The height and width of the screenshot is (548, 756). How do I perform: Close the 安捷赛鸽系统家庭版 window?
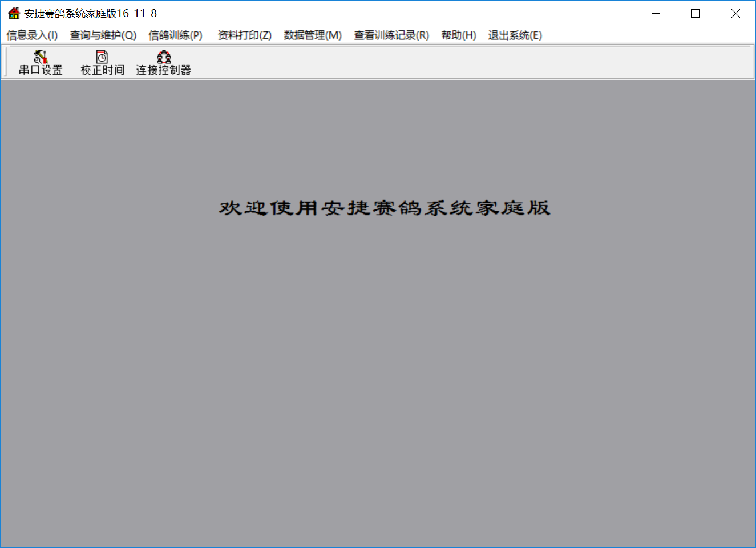tap(735, 13)
